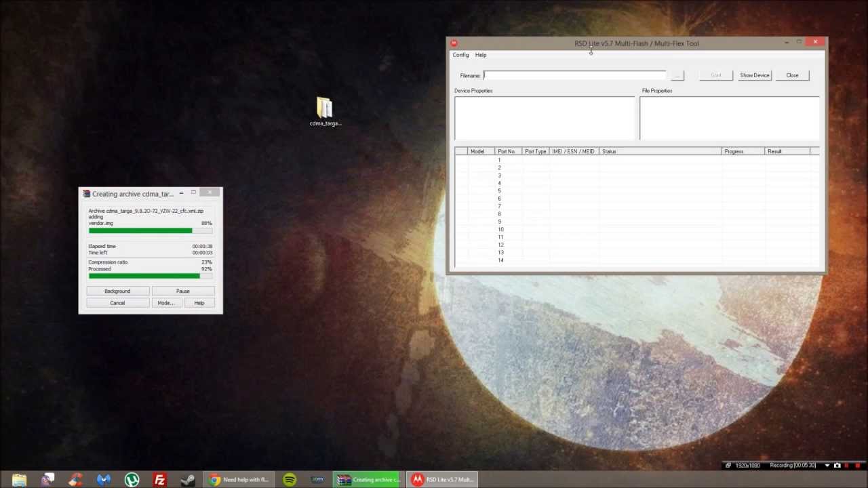Select port row 10 in the device table
This screenshot has width=868, height=488.
pyautogui.click(x=637, y=229)
